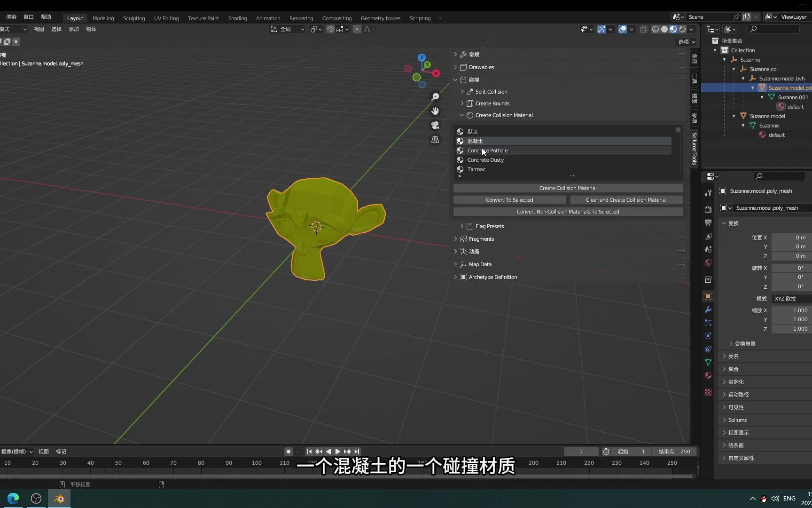Select rendered viewport shading
812x508 pixels.
tap(683, 29)
